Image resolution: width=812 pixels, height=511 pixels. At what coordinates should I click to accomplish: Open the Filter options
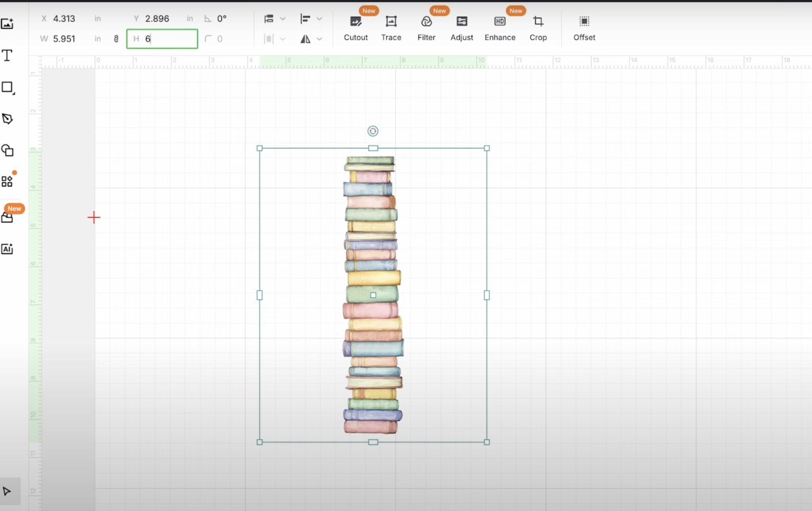425,28
